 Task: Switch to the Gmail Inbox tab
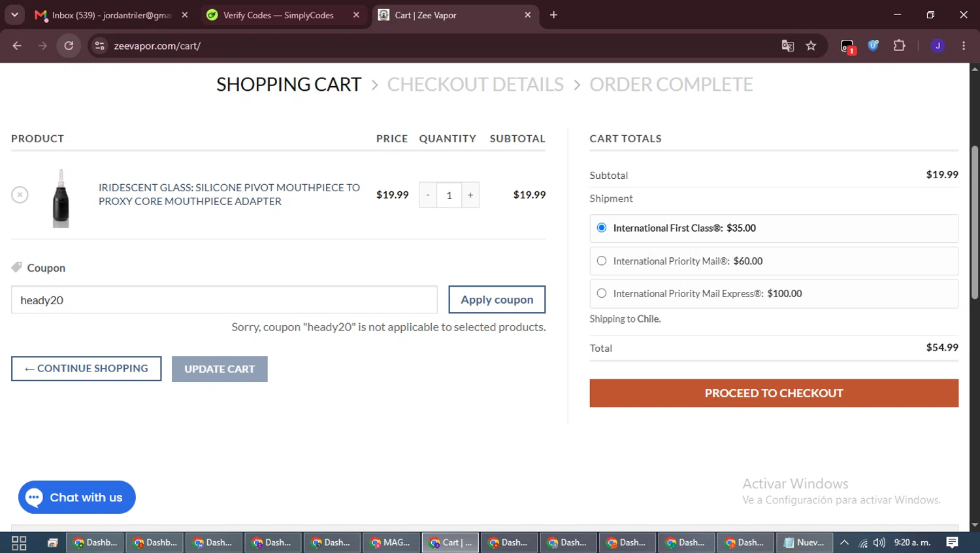click(x=111, y=15)
